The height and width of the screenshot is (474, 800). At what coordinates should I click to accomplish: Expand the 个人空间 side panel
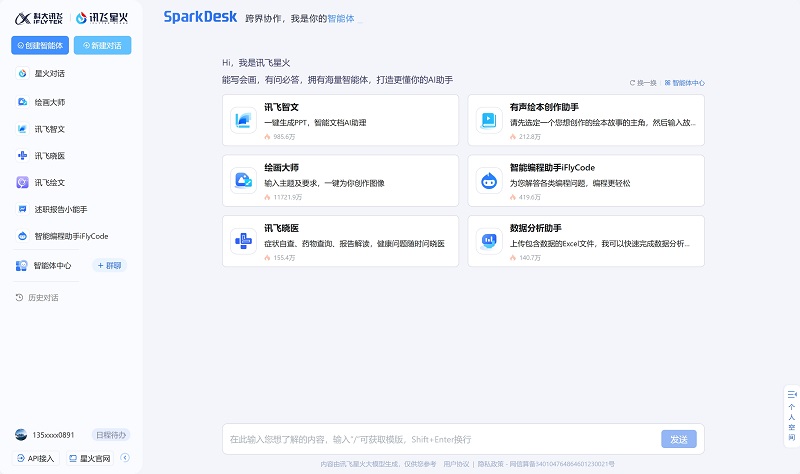[791, 416]
